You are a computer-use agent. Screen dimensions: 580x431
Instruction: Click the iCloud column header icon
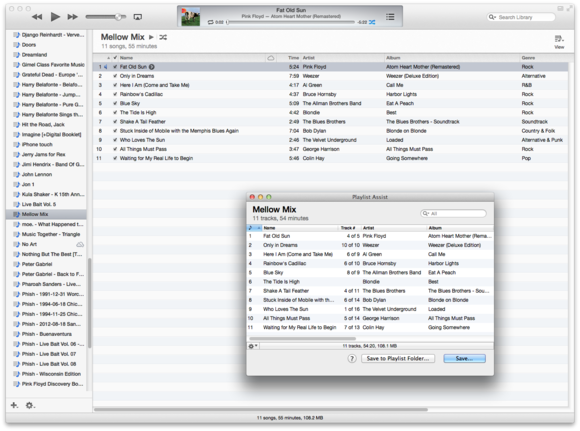[x=271, y=58]
